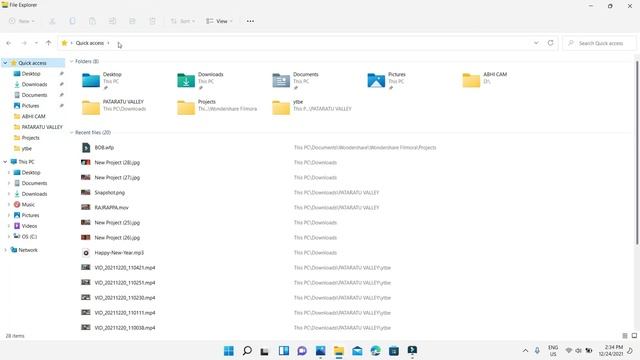
Task: Click the Paste clipboard icon in toolbar
Action: pyautogui.click(x=92, y=21)
